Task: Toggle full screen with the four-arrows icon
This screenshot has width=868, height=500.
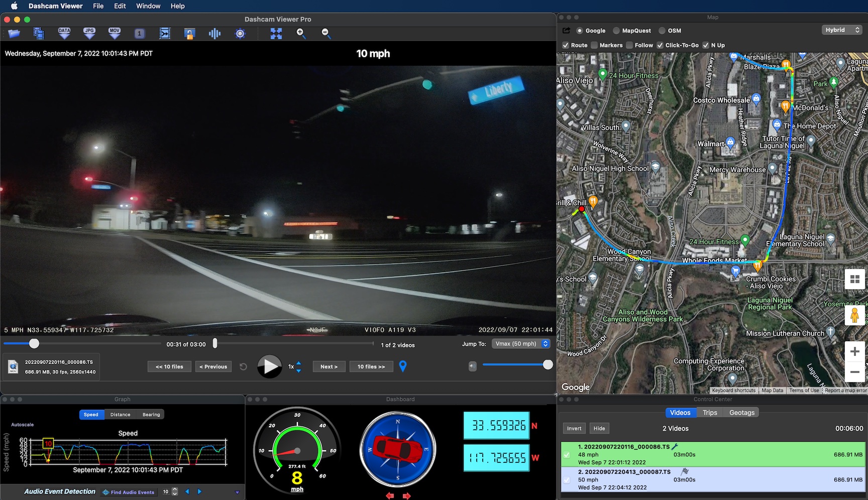Action: (276, 34)
